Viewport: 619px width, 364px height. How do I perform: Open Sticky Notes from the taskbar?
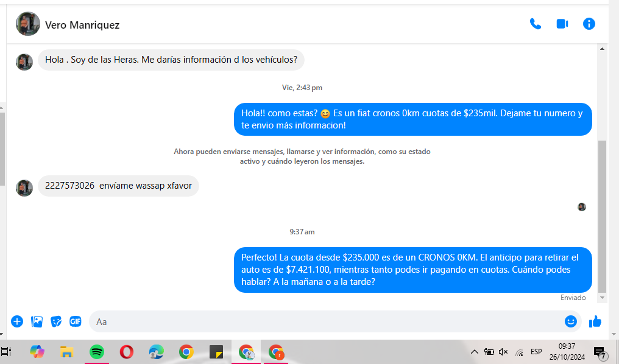pyautogui.click(x=216, y=351)
